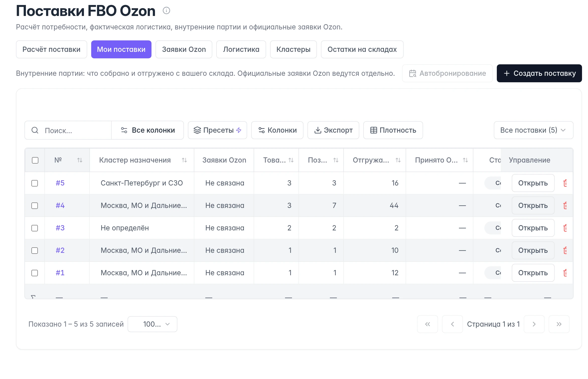Click the Экспорт button
Screen dimensions: 588x379
[333, 130]
